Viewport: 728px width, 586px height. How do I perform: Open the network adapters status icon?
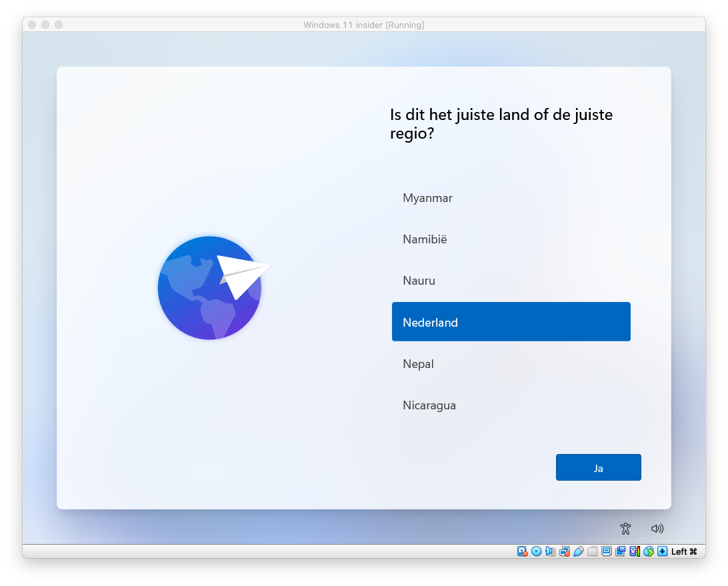[564, 551]
